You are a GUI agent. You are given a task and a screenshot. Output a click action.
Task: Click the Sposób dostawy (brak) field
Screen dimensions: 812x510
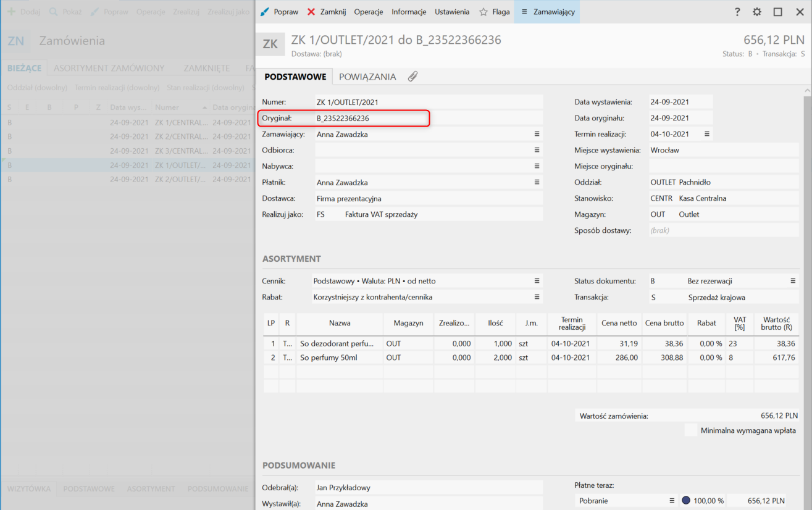(724, 230)
